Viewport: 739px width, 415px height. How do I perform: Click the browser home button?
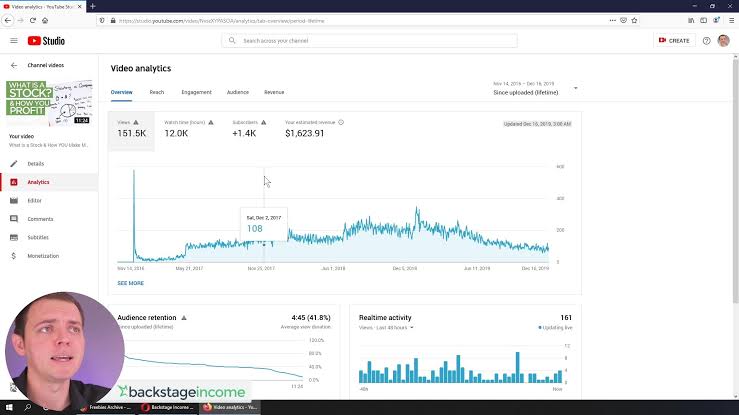click(x=45, y=21)
